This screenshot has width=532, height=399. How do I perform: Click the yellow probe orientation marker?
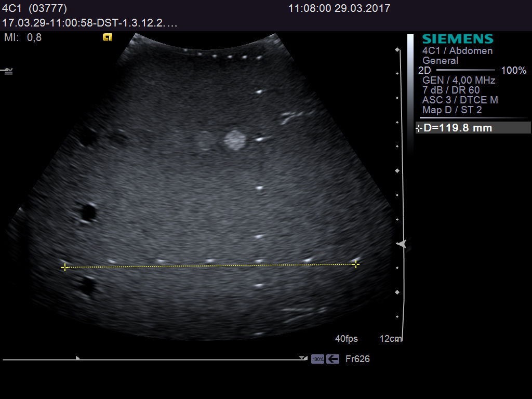(107, 37)
